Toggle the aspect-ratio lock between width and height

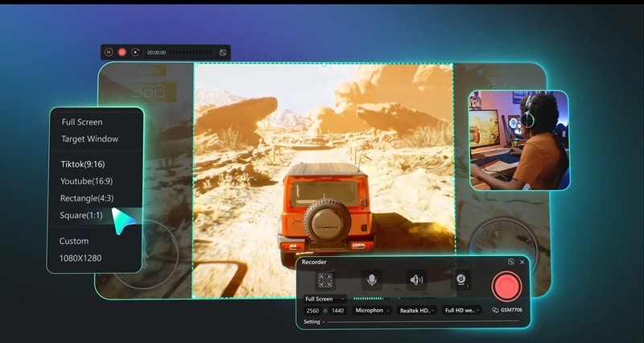click(x=326, y=311)
